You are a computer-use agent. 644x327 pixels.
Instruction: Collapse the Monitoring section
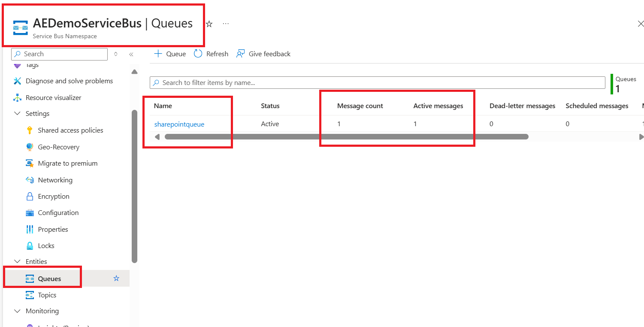click(x=18, y=311)
